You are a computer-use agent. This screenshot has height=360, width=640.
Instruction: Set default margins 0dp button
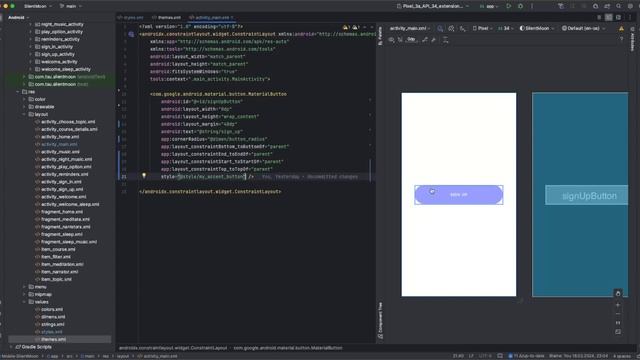pyautogui.click(x=411, y=40)
